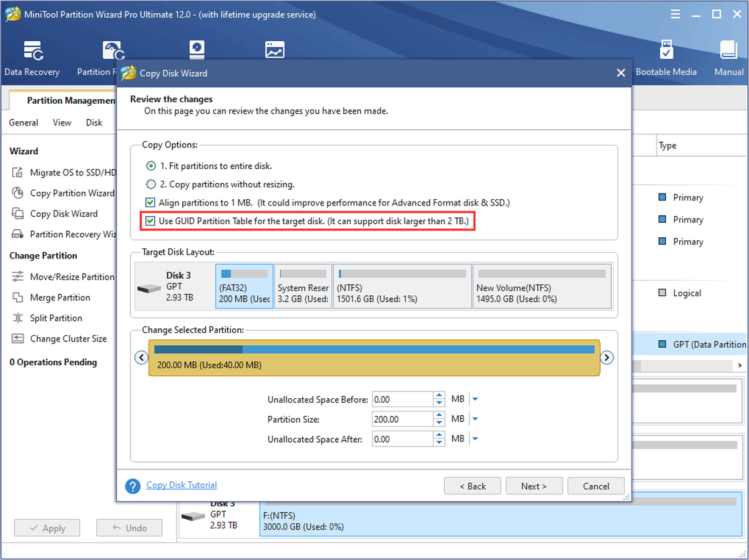749x560 pixels.
Task: Click the next partition right arrow
Action: (607, 358)
